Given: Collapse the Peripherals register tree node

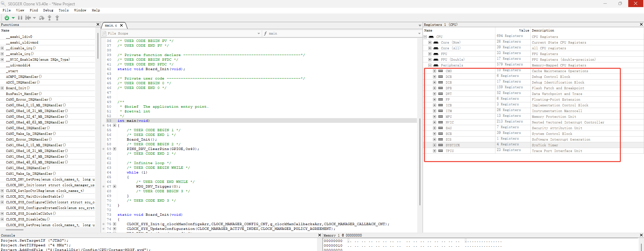Looking at the screenshot, I should pos(430,65).
